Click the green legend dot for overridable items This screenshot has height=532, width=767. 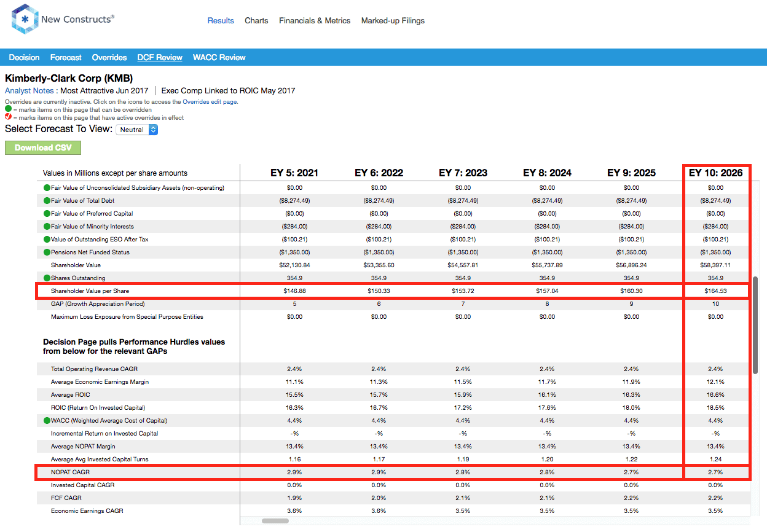[9, 110]
